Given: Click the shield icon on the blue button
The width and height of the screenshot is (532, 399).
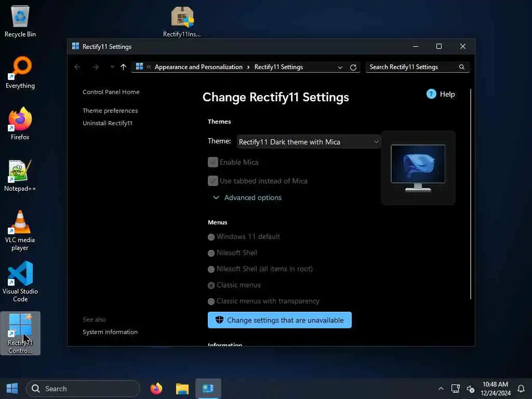Looking at the screenshot, I should point(219,320).
